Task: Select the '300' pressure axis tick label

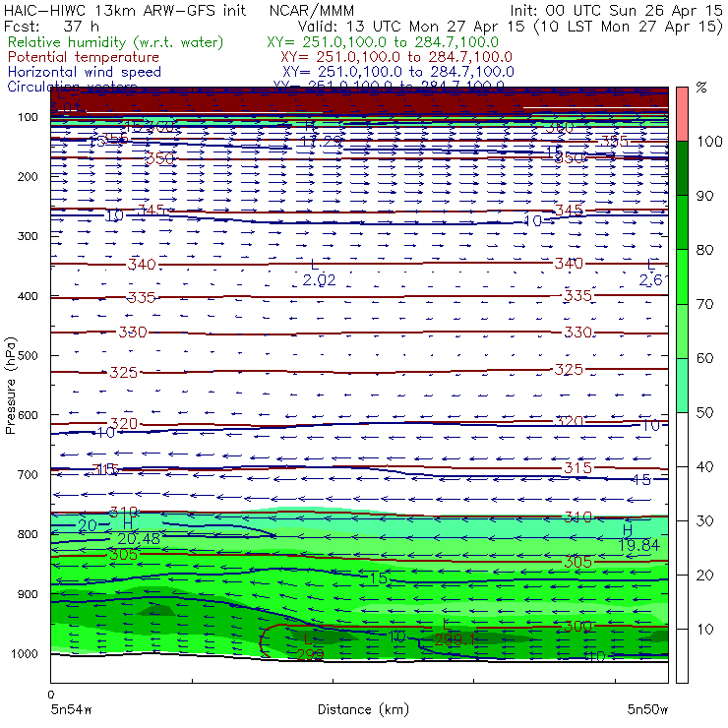Action: tap(28, 236)
